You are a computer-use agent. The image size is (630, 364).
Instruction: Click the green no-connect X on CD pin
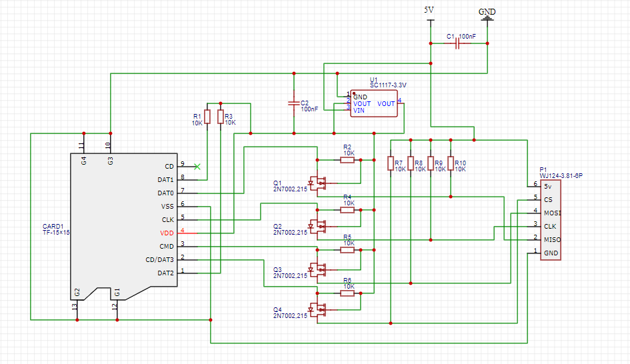pyautogui.click(x=197, y=166)
